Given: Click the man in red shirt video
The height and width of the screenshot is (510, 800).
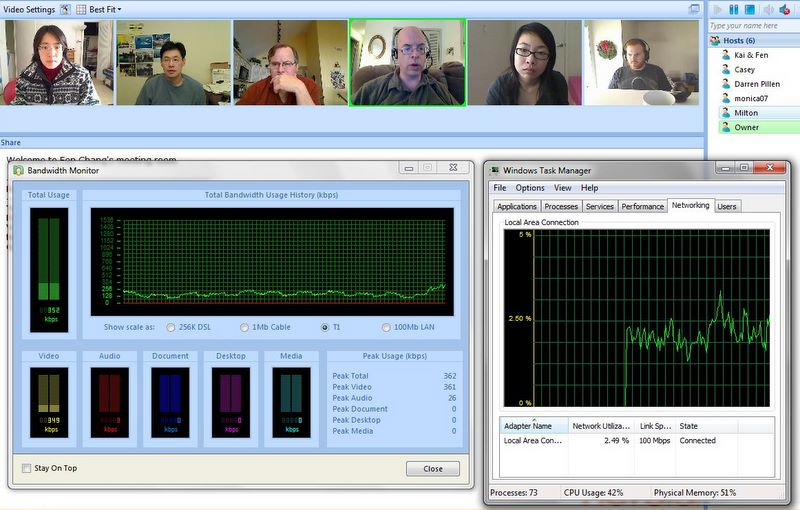Looking at the screenshot, I should tap(291, 62).
